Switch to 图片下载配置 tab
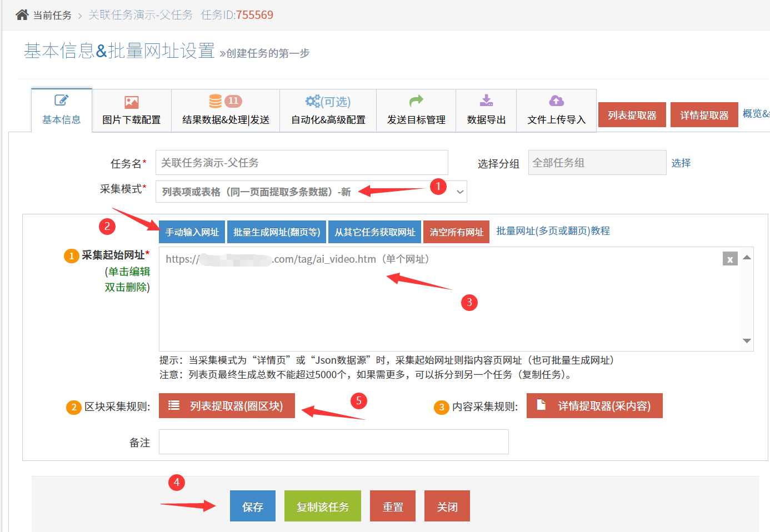 click(x=132, y=111)
